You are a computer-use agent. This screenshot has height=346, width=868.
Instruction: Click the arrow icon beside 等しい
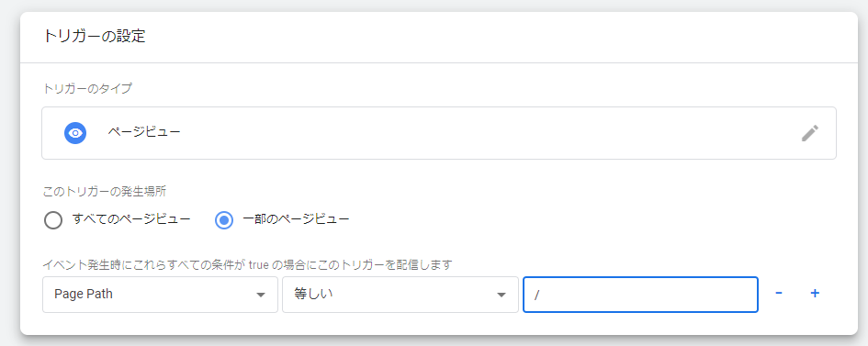(502, 296)
